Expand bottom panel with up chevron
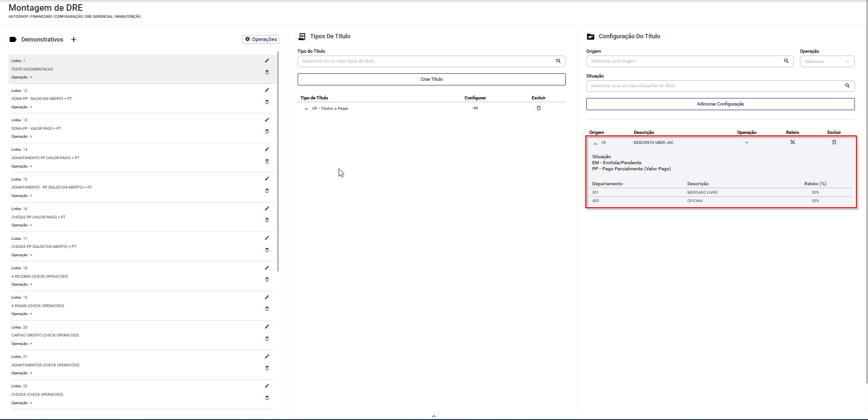 click(434, 416)
